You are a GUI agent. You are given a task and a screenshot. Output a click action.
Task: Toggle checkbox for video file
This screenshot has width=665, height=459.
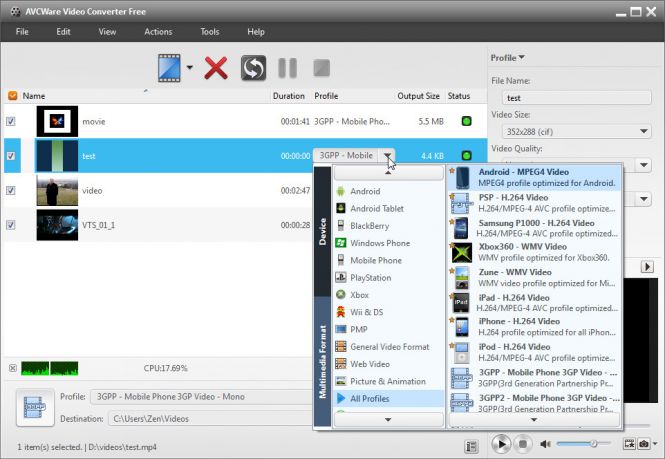point(11,190)
